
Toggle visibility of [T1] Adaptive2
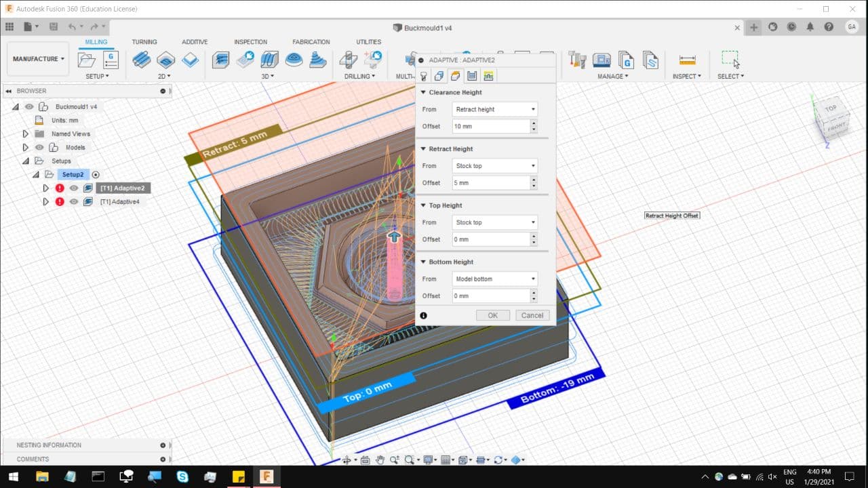(74, 188)
